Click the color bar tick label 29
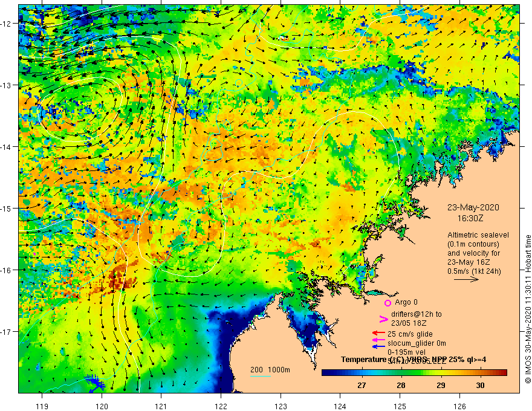This screenshot has height=411, width=532. [x=441, y=385]
